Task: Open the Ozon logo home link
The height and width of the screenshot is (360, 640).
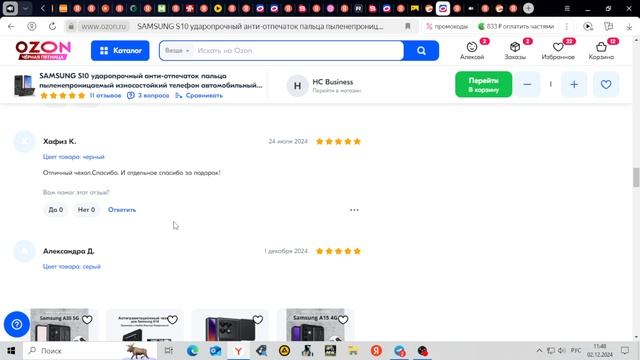Action: tap(43, 50)
